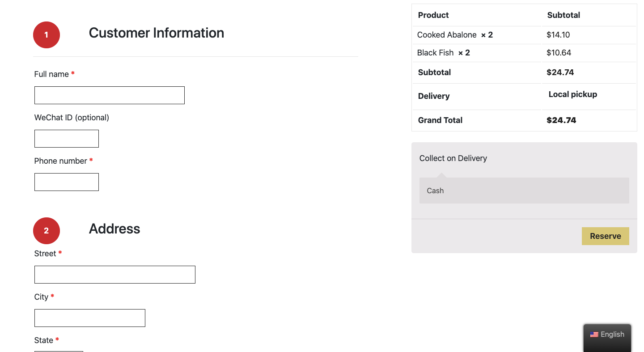Click the Delivery row label

[x=434, y=96]
